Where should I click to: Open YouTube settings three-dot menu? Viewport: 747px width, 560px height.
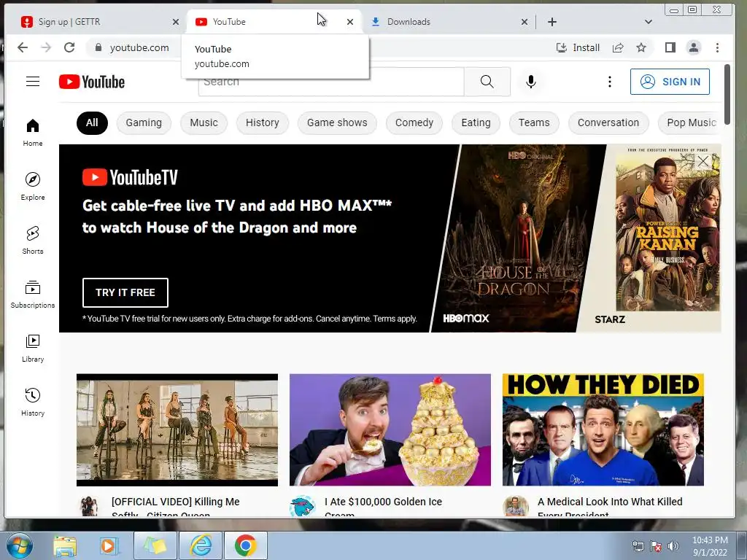609,82
